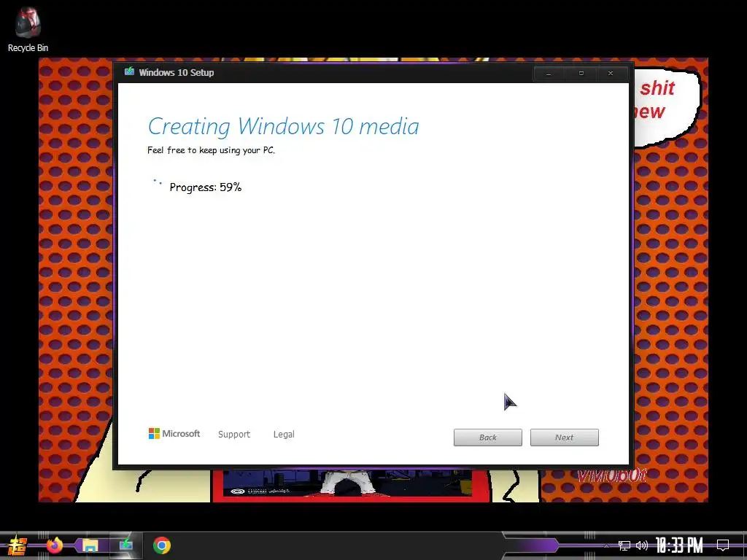Launch Google Chrome from the taskbar
The width and height of the screenshot is (747, 560).
pyautogui.click(x=162, y=545)
